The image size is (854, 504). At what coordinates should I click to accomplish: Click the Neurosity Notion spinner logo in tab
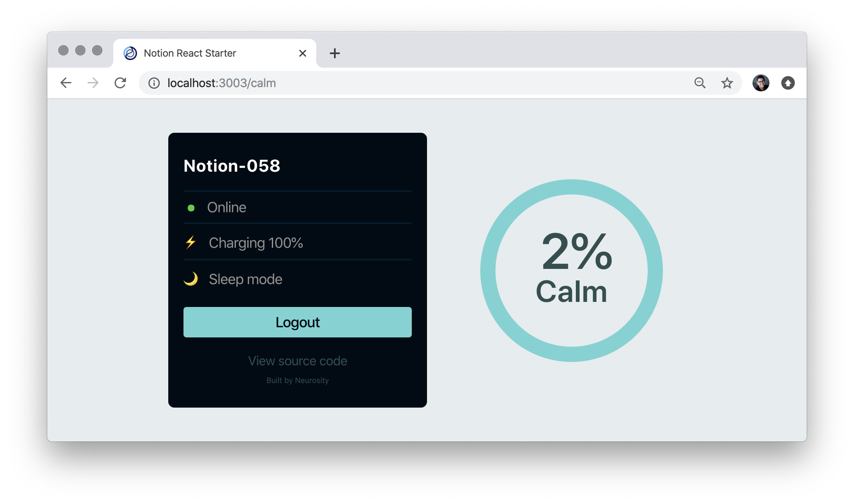[129, 53]
